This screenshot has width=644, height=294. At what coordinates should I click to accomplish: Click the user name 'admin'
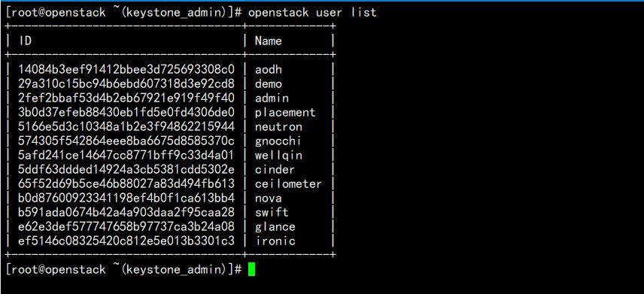pyautogui.click(x=272, y=98)
